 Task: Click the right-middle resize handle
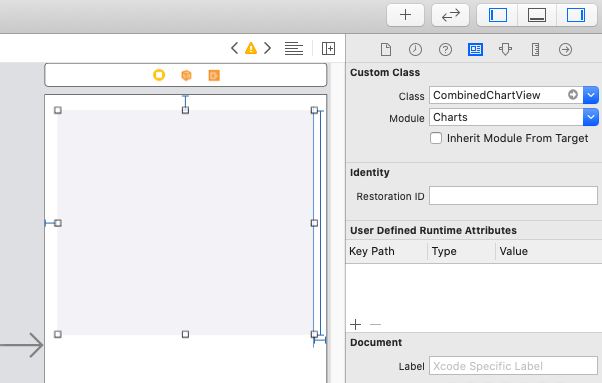[314, 223]
